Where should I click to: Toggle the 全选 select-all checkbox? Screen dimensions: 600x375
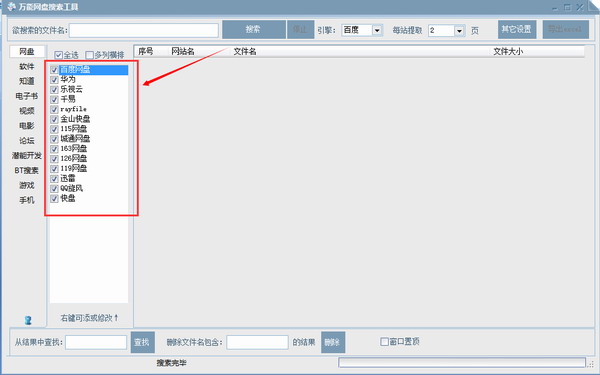click(59, 55)
